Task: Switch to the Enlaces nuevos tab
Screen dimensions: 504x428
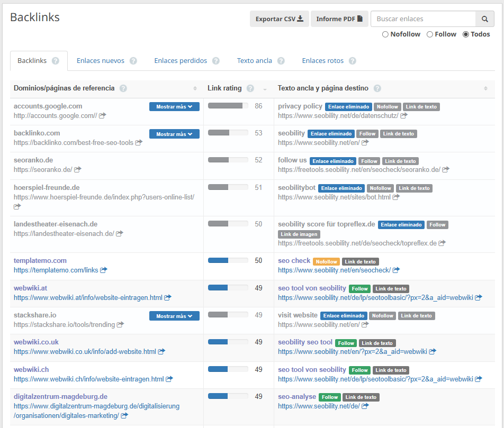Action: [x=100, y=61]
